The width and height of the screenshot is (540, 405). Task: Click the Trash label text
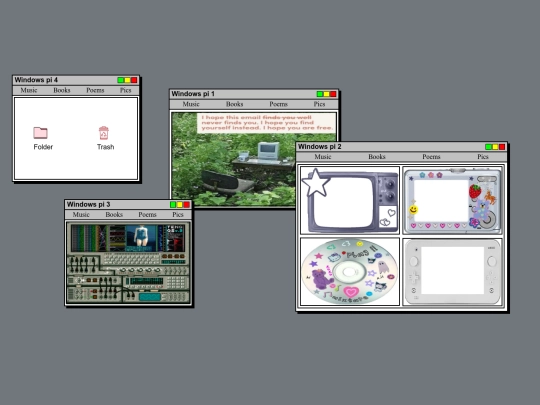point(105,147)
